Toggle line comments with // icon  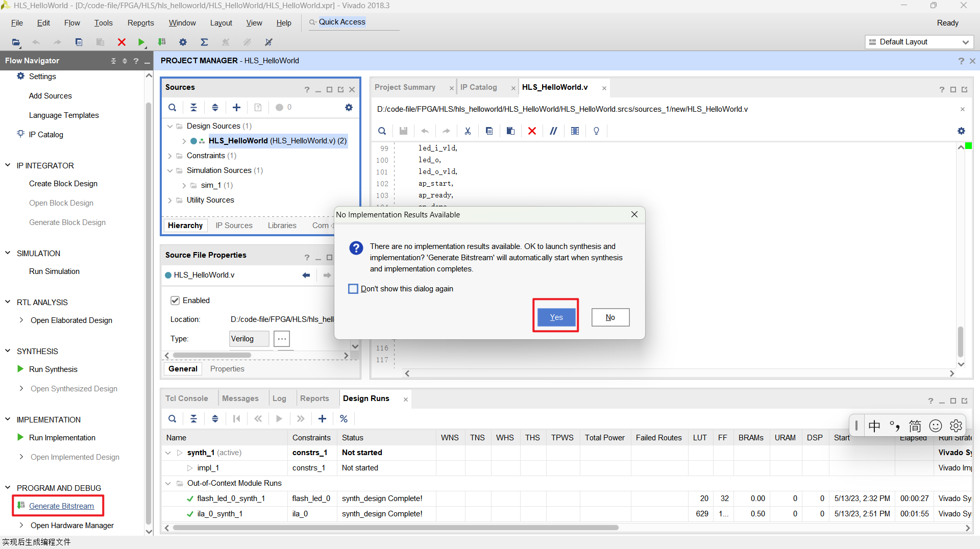(x=553, y=131)
